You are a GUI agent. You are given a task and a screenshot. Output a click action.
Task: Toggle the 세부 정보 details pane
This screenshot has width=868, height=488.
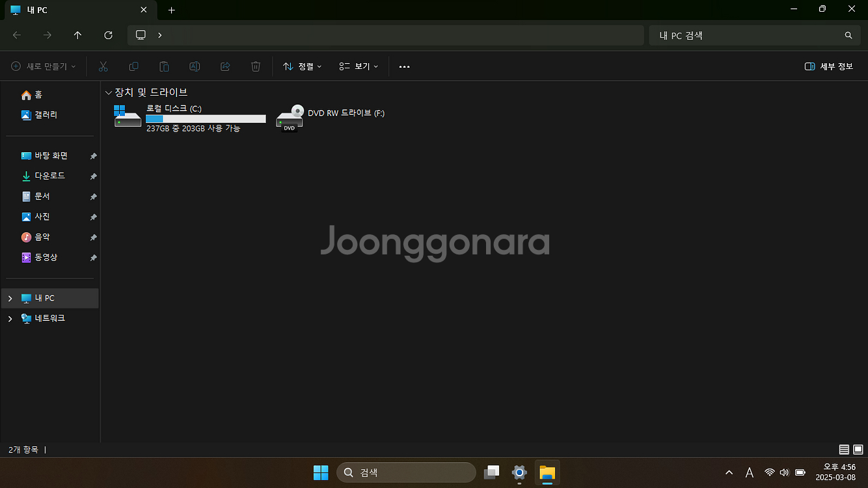[x=829, y=66]
